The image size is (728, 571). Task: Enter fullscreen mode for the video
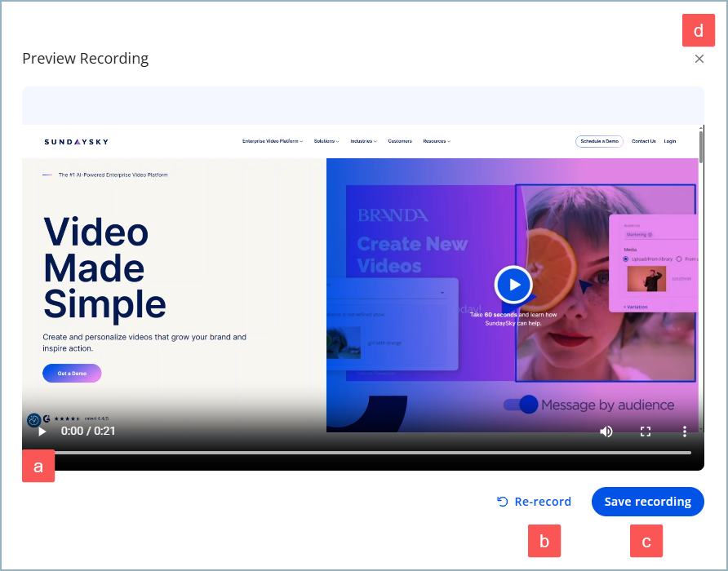click(x=645, y=432)
